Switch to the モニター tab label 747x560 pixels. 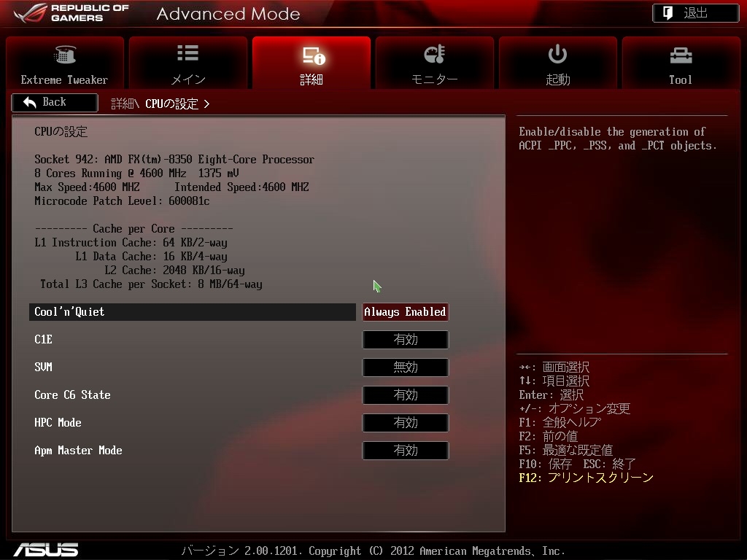tap(434, 79)
